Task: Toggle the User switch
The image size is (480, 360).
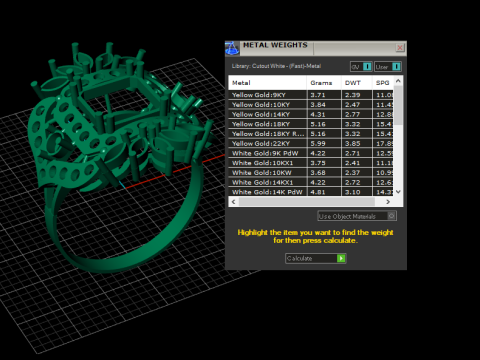Action: [396, 67]
